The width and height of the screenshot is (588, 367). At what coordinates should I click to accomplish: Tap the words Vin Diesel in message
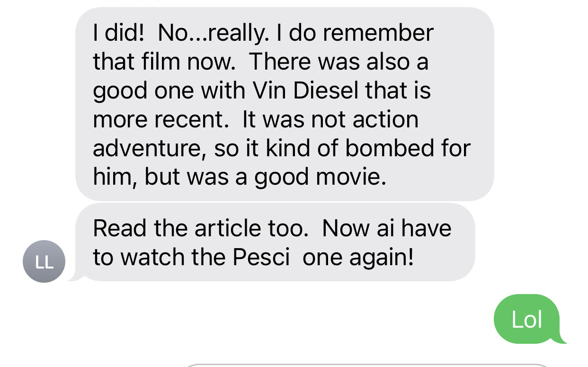(306, 90)
